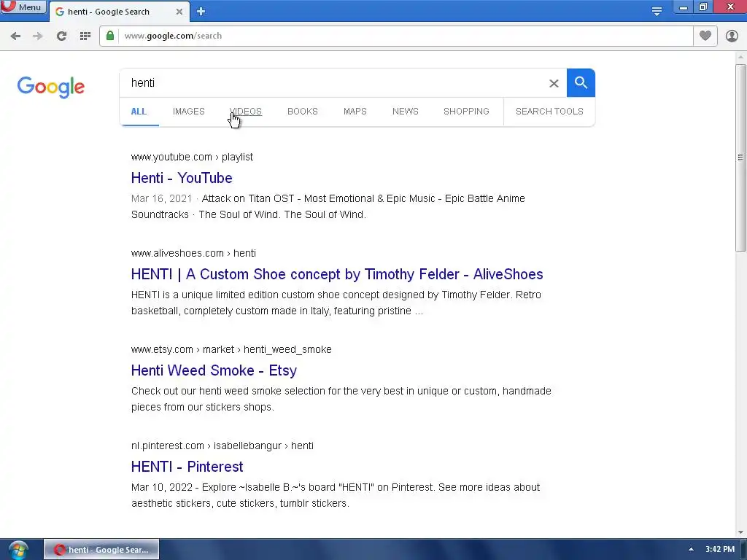Click www.aliveshoes.com › henti breadcrumb
Viewport: 747px width, 560px height.
tap(193, 253)
